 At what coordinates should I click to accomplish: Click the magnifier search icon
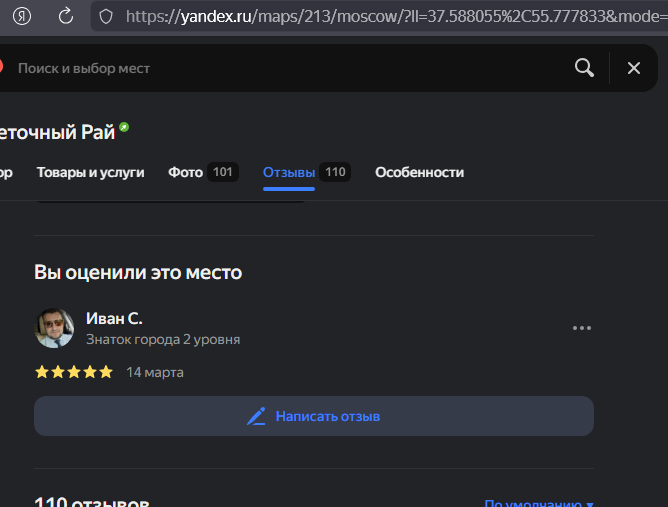(584, 68)
